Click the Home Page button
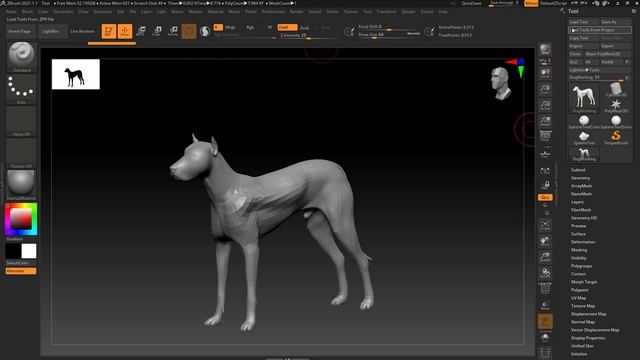The image size is (640, 360). (20, 31)
